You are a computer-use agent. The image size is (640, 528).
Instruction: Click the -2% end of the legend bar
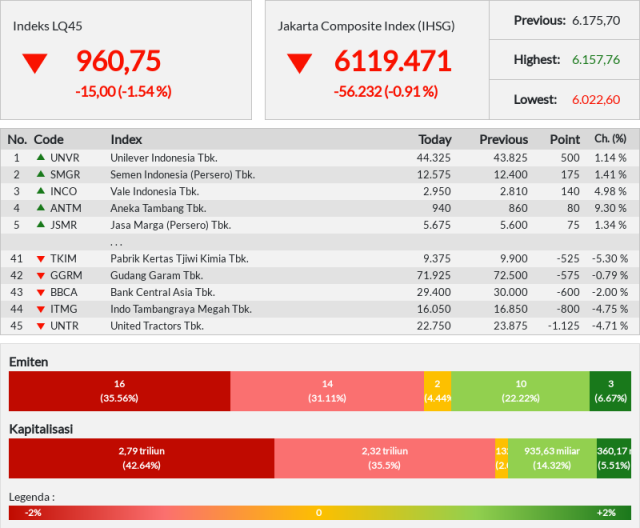[33, 512]
